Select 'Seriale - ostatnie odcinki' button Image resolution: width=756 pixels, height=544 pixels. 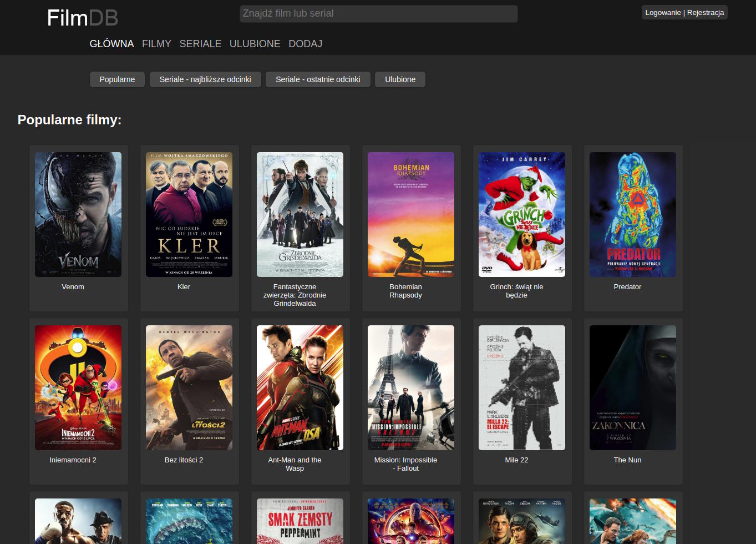[318, 79]
